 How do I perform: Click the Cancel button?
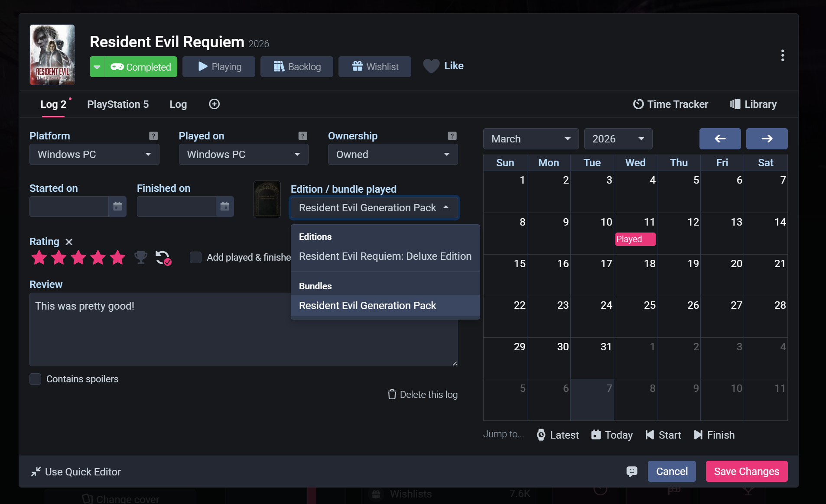tap(672, 471)
